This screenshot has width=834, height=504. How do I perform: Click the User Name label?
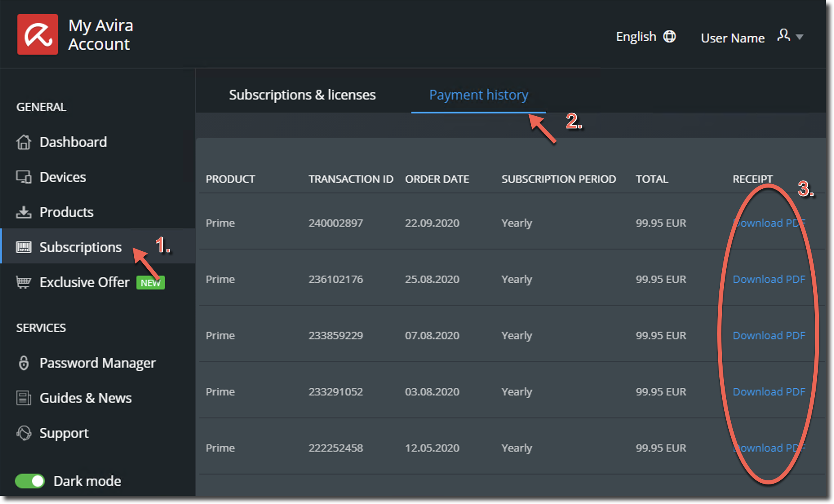[732, 38]
